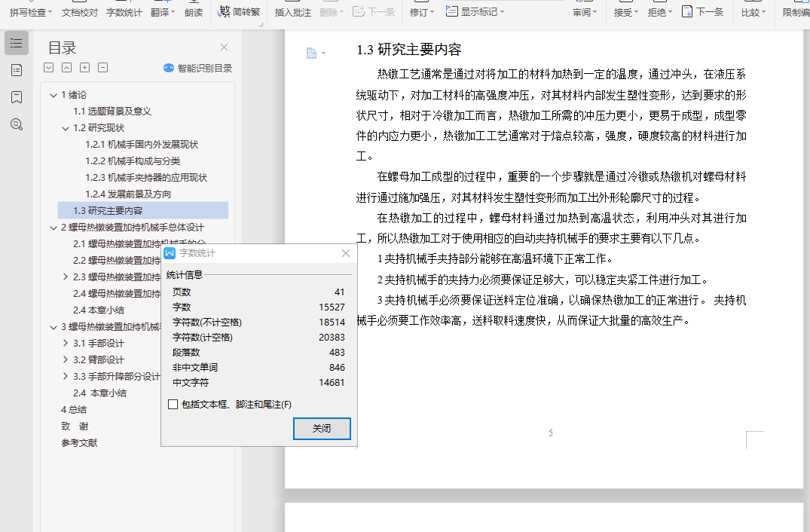The height and width of the screenshot is (532, 810).
Task: Click the 中文字符 14681 row in dialog
Action: pos(258,383)
